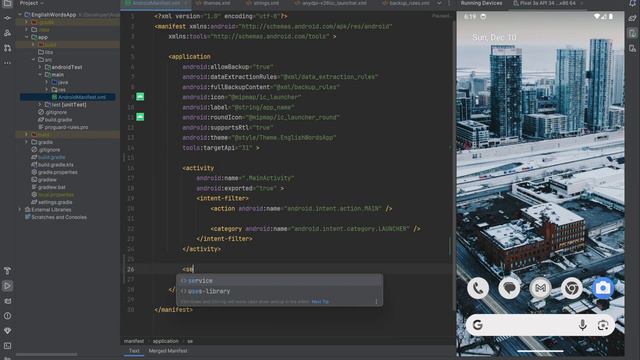Switch to the strings.xml editor tab
This screenshot has height=360, width=640.
click(263, 3)
